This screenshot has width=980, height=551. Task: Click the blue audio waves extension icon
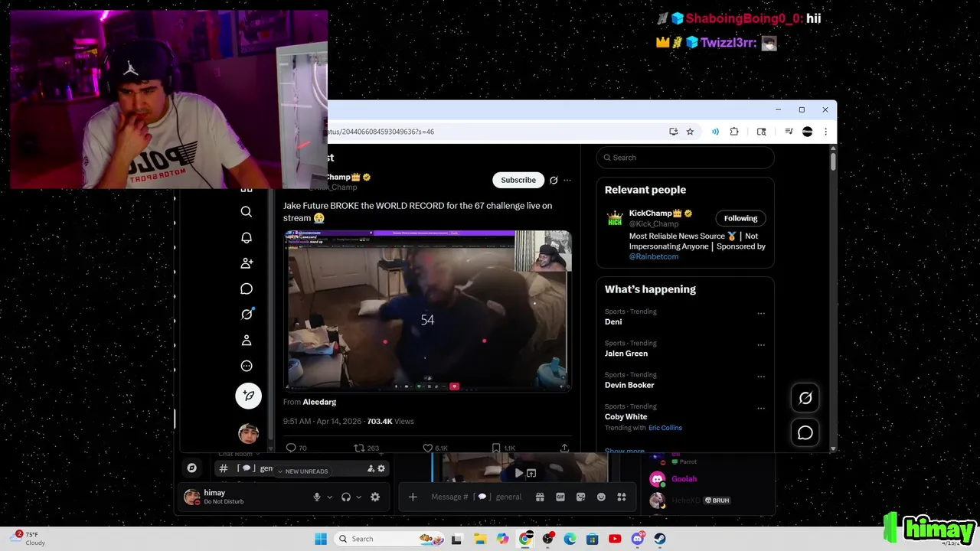(x=715, y=132)
